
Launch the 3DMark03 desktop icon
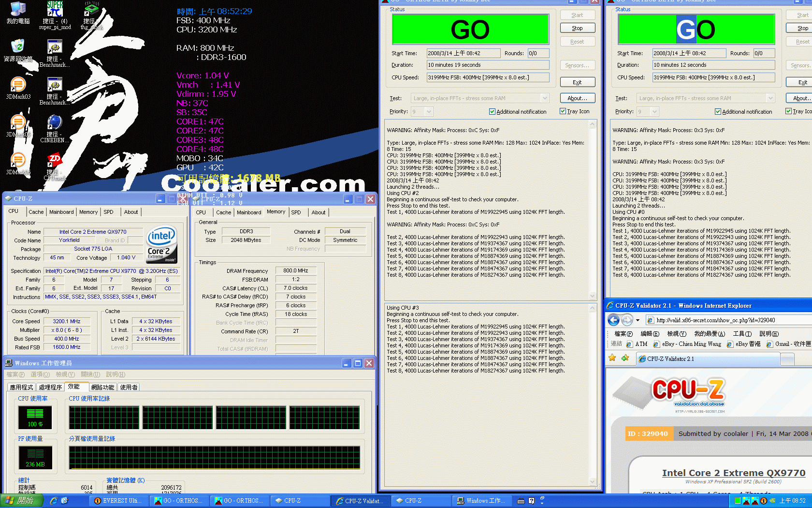18,89
